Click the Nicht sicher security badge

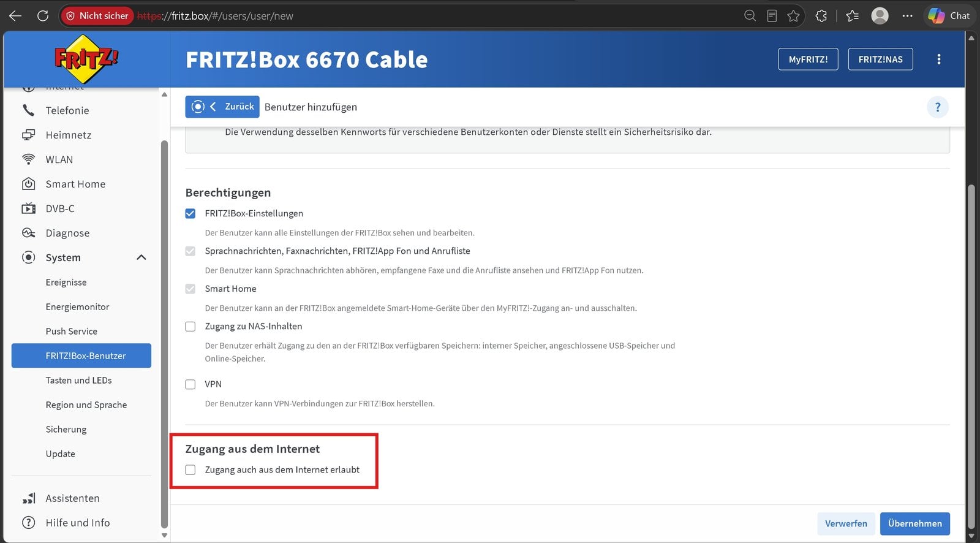(97, 16)
